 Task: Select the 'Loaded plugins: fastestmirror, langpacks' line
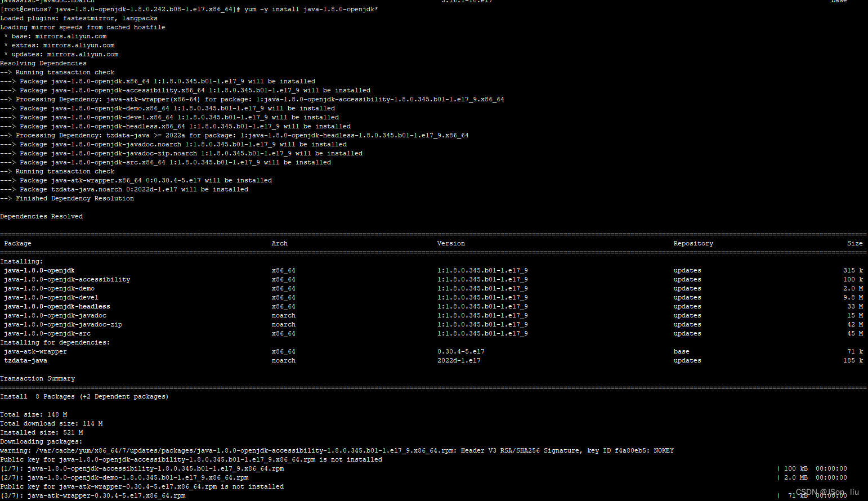coord(79,19)
